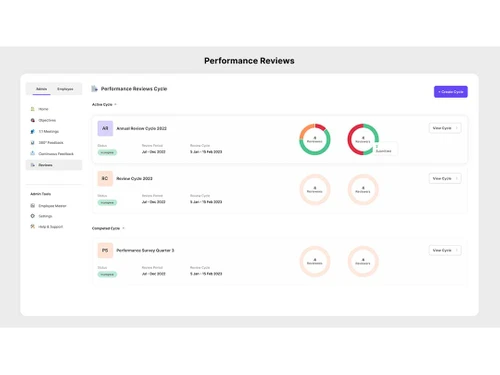Collapse the Completed Cycle section

[x=123, y=228]
